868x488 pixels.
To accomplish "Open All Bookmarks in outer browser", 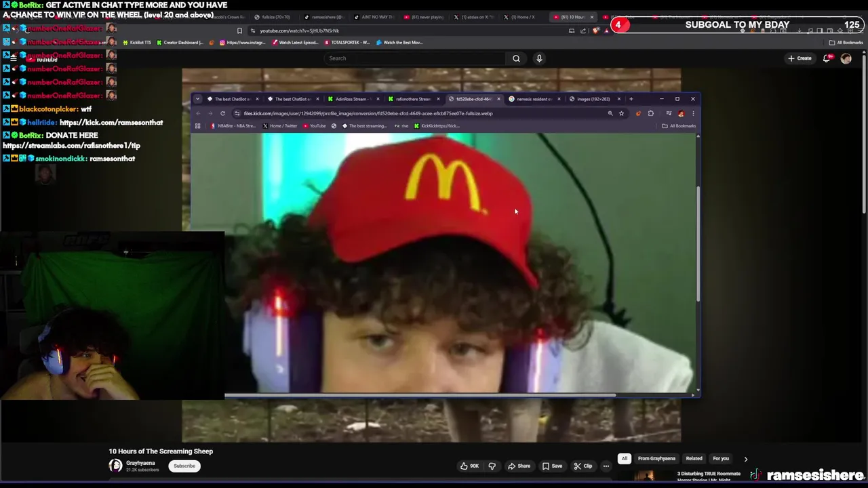I will pyautogui.click(x=846, y=43).
